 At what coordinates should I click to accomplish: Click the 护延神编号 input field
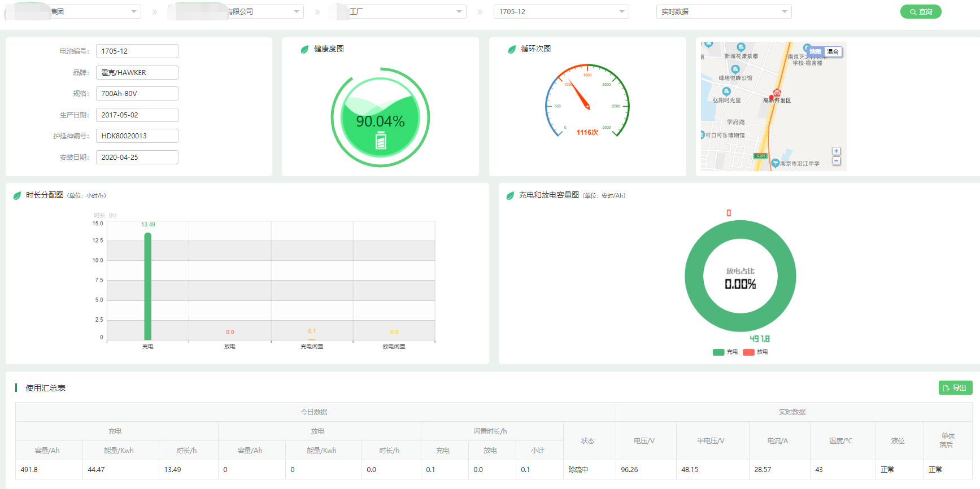click(137, 136)
